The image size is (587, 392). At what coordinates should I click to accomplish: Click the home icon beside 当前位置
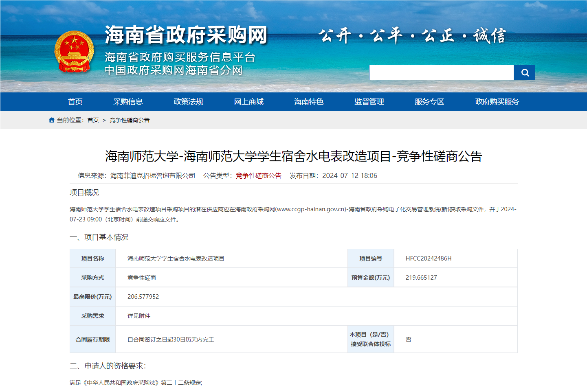tap(51, 120)
